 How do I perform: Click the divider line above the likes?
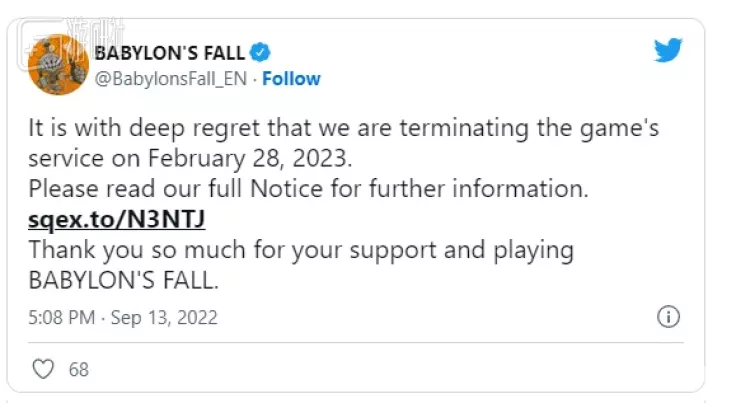pos(355,342)
